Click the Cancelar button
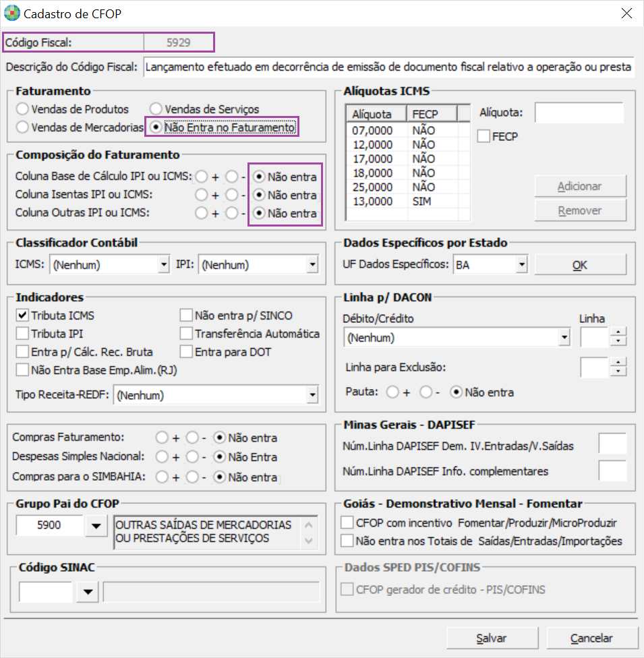Screen dimensions: 644x658 592,638
